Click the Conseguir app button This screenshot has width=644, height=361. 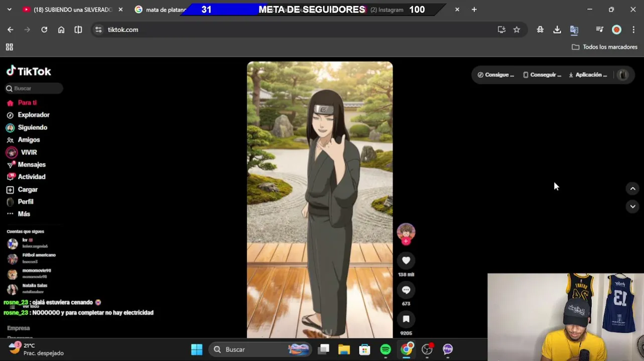[542, 75]
